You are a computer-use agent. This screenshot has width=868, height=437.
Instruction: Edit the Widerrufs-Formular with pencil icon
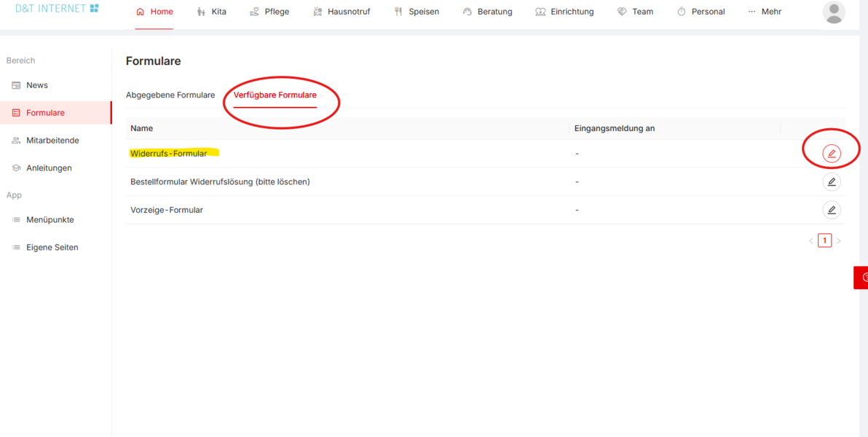pyautogui.click(x=831, y=154)
